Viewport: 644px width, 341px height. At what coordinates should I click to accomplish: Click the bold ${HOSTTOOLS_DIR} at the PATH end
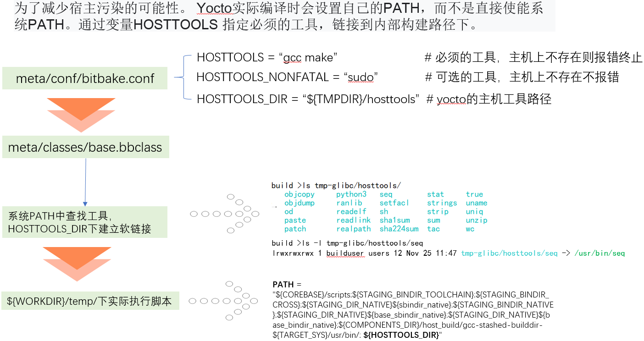point(401,335)
